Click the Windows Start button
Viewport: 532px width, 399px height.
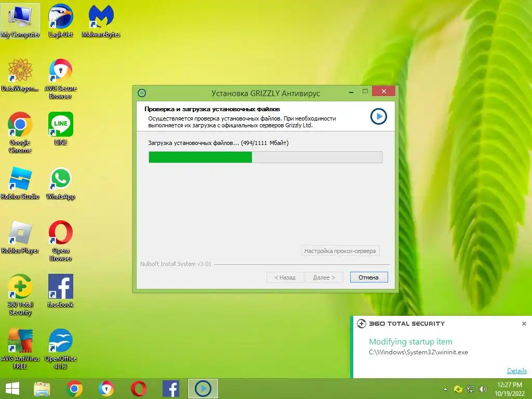click(x=12, y=389)
